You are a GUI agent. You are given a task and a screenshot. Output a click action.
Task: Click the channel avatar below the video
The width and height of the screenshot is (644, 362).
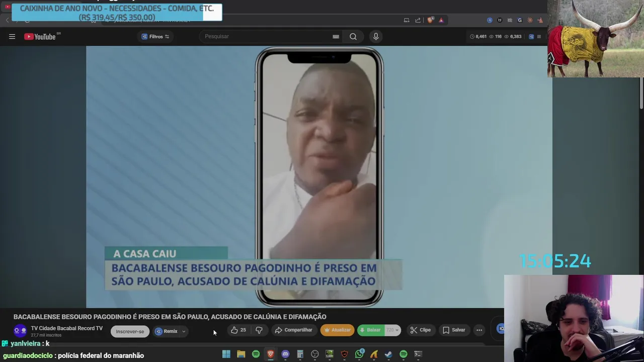point(20,331)
